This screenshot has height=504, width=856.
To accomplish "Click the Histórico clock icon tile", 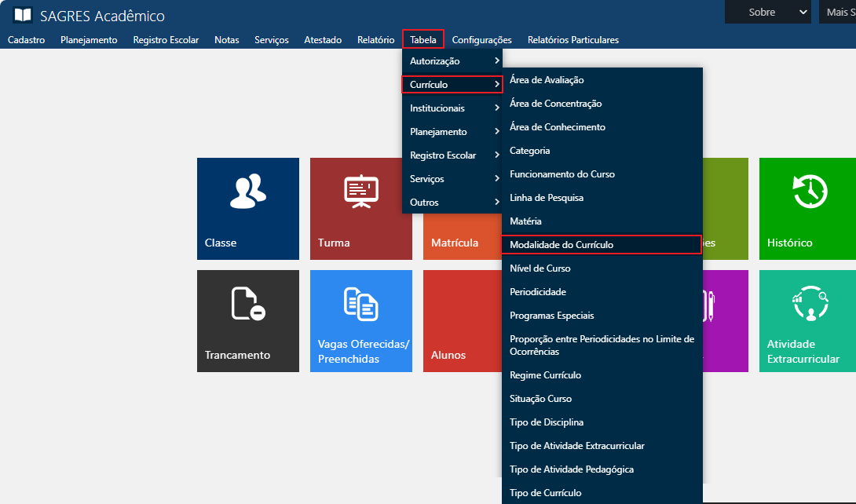I will [810, 192].
